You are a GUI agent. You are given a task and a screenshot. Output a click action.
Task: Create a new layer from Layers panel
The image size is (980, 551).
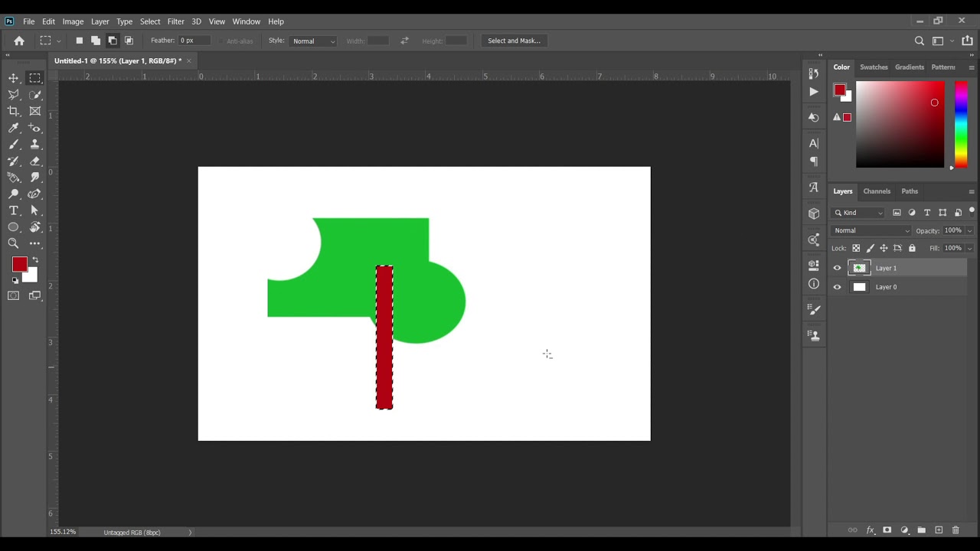pos(939,530)
